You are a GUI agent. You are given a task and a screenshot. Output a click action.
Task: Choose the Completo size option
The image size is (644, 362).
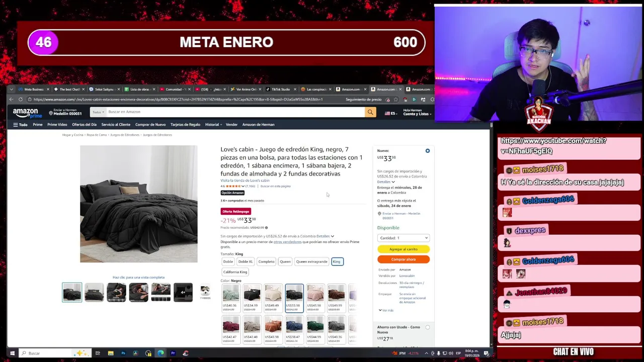[266, 261]
